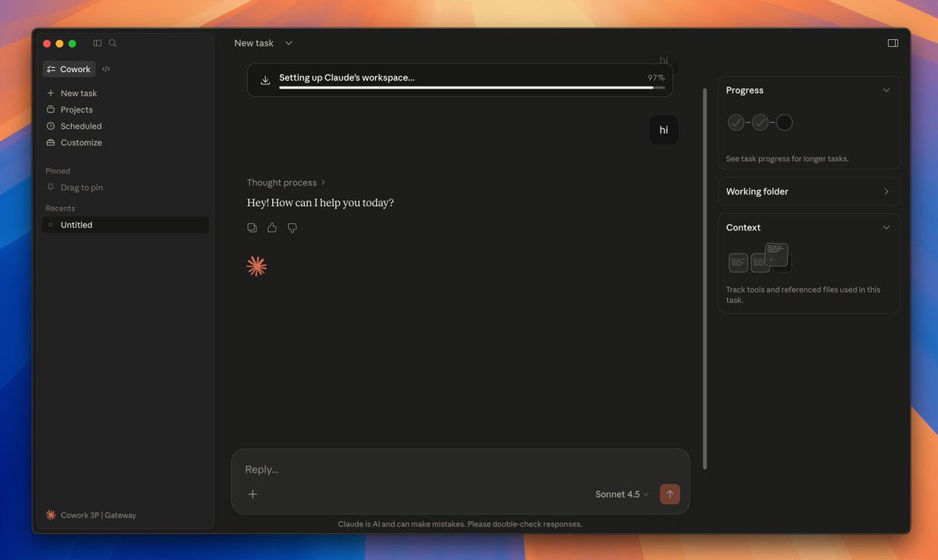
Task: Give thumbs up to the response
Action: coord(272,227)
